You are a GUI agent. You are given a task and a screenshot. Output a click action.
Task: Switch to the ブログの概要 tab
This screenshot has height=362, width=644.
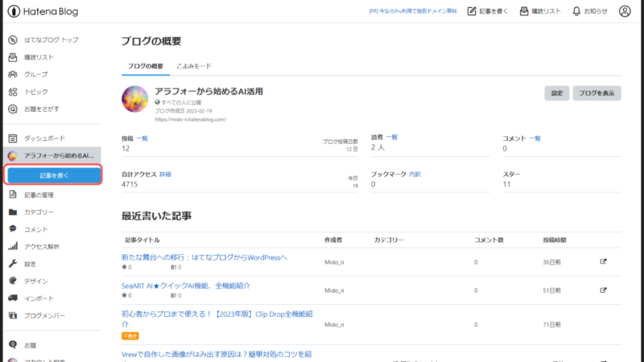[x=146, y=66]
